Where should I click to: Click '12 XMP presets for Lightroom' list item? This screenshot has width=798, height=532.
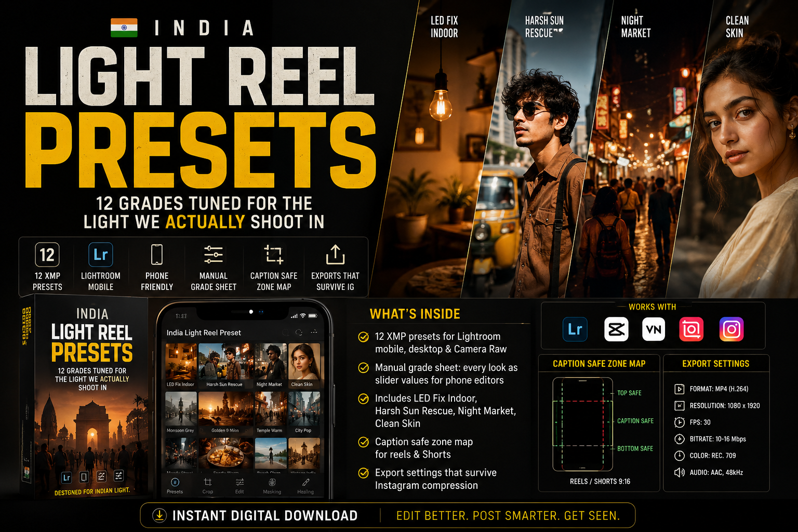(x=441, y=343)
